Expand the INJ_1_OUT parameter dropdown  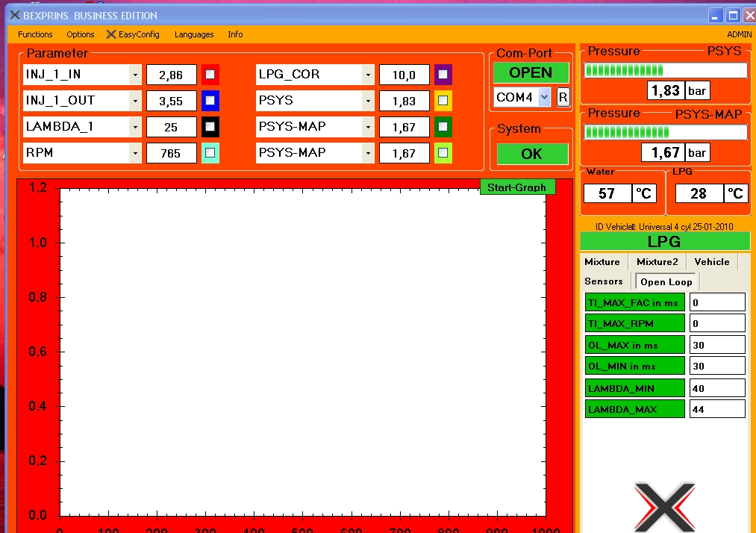coord(135,101)
